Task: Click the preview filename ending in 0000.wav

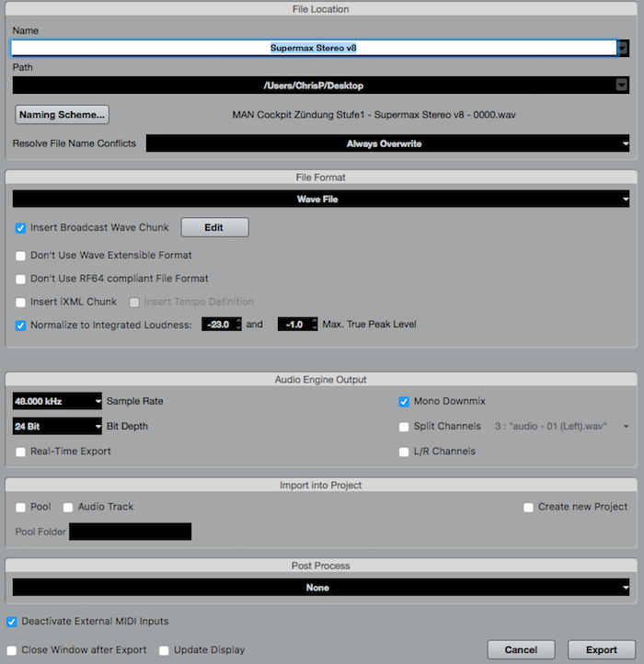Action: tap(374, 115)
